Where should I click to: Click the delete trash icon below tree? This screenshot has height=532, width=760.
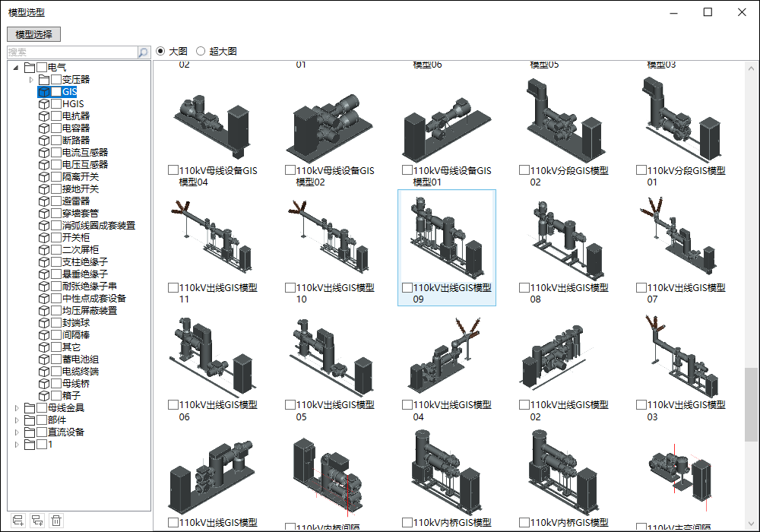[x=56, y=521]
